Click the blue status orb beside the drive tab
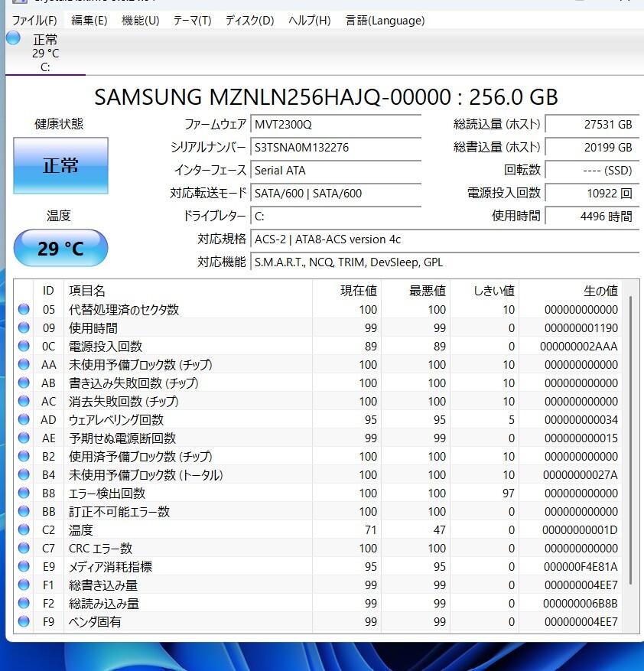 (x=13, y=38)
